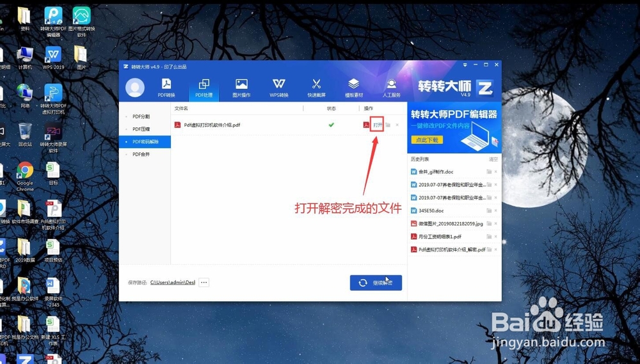The height and width of the screenshot is (364, 640).
Task: Open the folder of 月份工资明细表1.pdf history item
Action: [488, 237]
